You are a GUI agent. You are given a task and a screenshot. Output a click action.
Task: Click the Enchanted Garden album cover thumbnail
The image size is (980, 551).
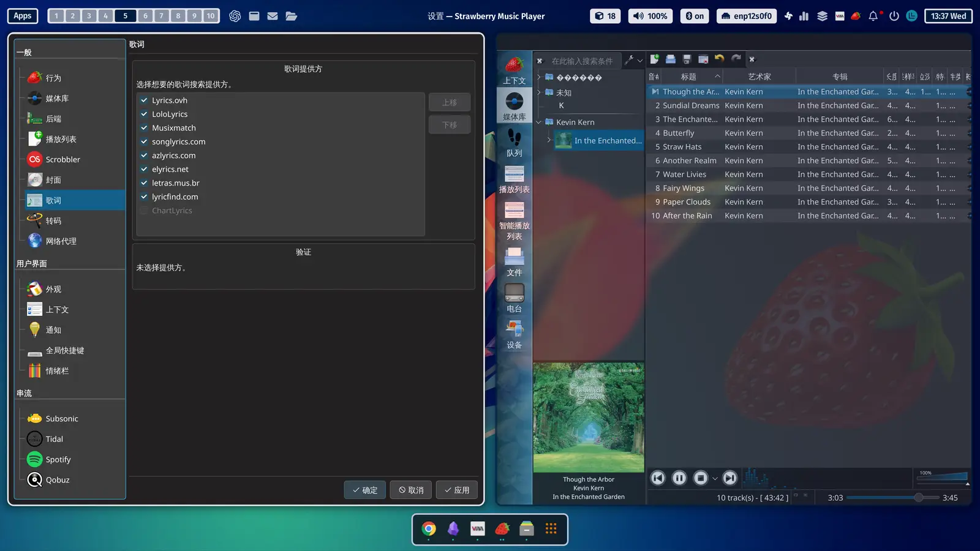tap(589, 417)
